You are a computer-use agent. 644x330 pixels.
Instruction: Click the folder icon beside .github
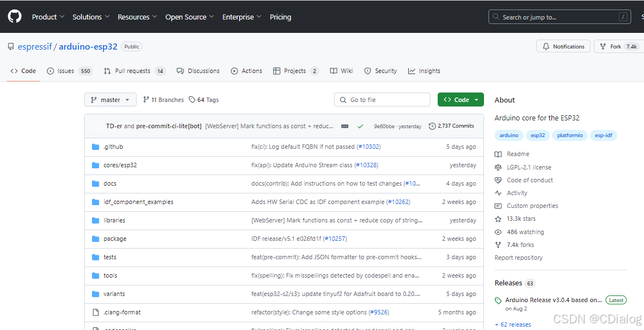[x=96, y=147]
